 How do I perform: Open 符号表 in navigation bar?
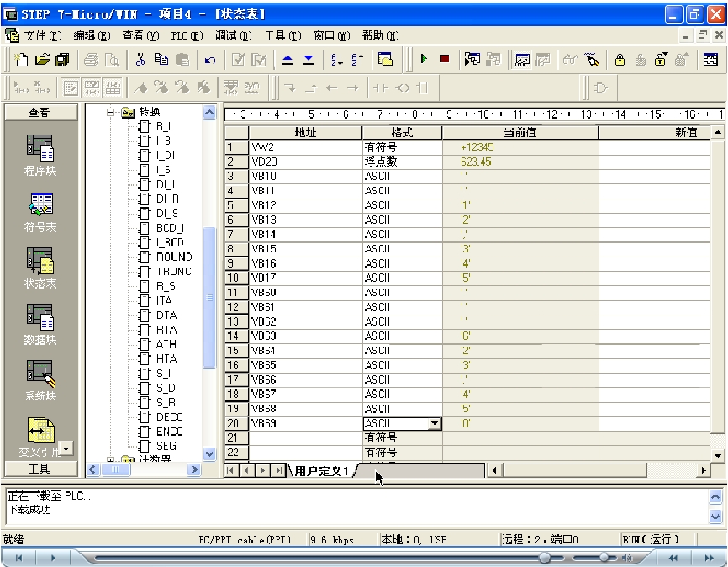tap(40, 212)
